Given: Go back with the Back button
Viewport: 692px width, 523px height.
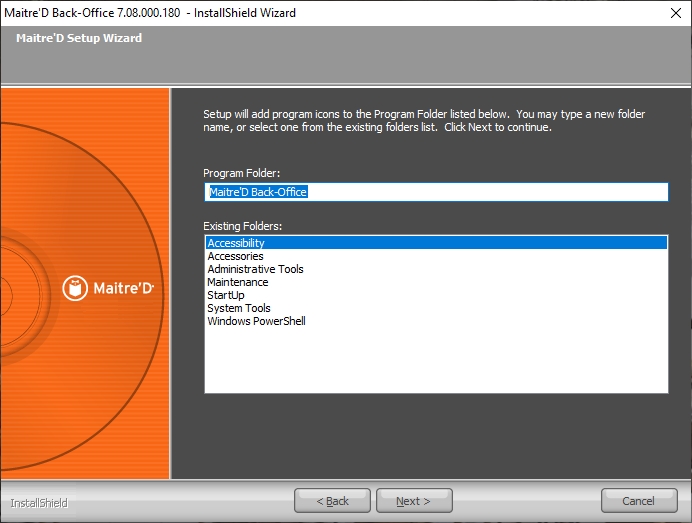Looking at the screenshot, I should tap(332, 501).
